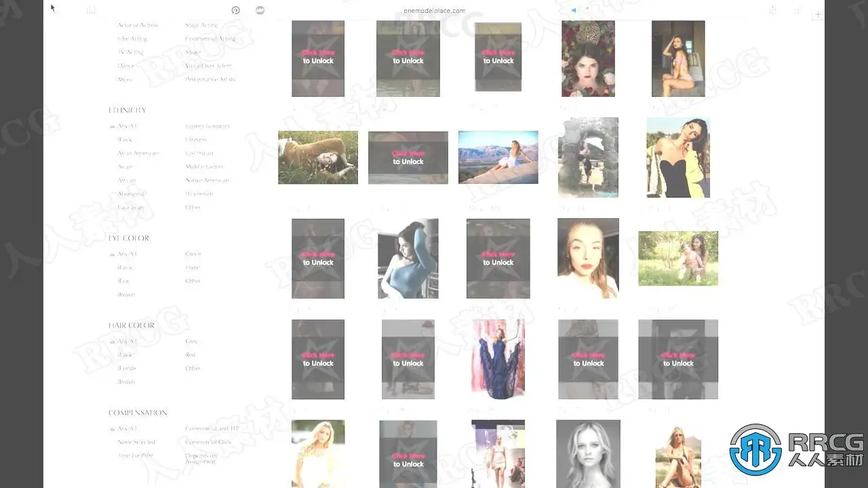The height and width of the screenshot is (488, 868).
Task: Choose Asian American ethnicity
Action: click(x=138, y=153)
